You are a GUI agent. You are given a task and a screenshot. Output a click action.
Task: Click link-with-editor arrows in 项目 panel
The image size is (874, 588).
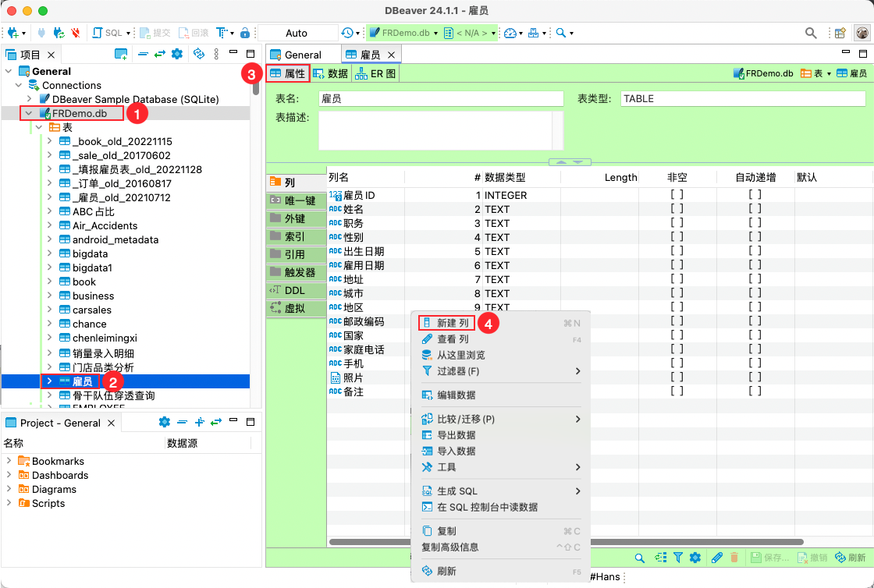coord(160,54)
